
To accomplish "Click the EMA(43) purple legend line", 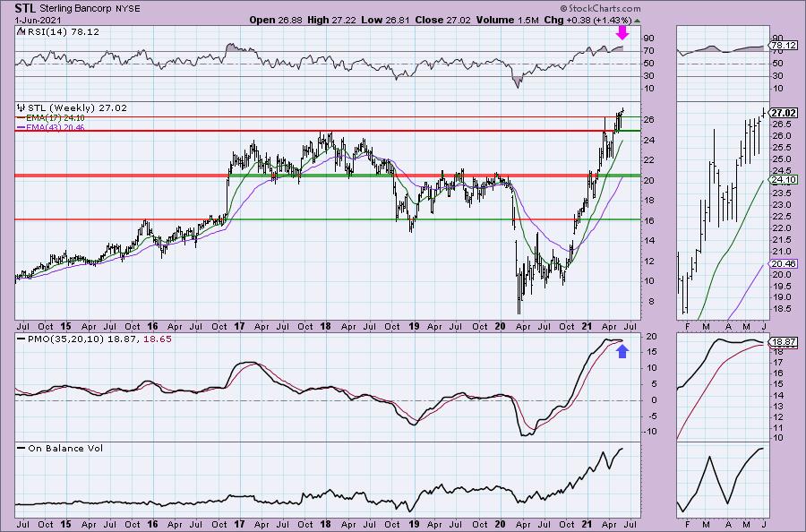I will 21,127.
